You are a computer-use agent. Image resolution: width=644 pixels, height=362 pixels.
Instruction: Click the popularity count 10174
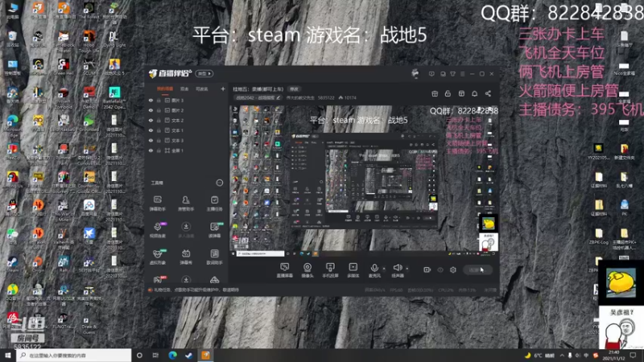[350, 97]
